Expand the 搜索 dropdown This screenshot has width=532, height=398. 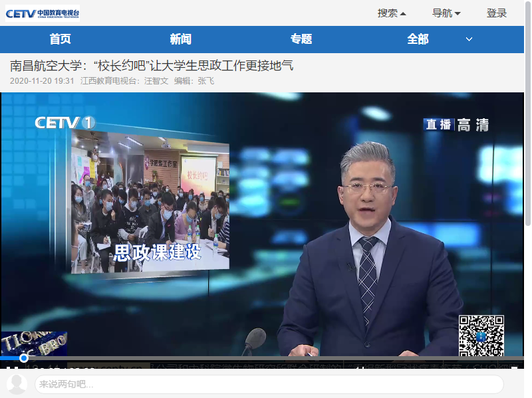point(392,13)
